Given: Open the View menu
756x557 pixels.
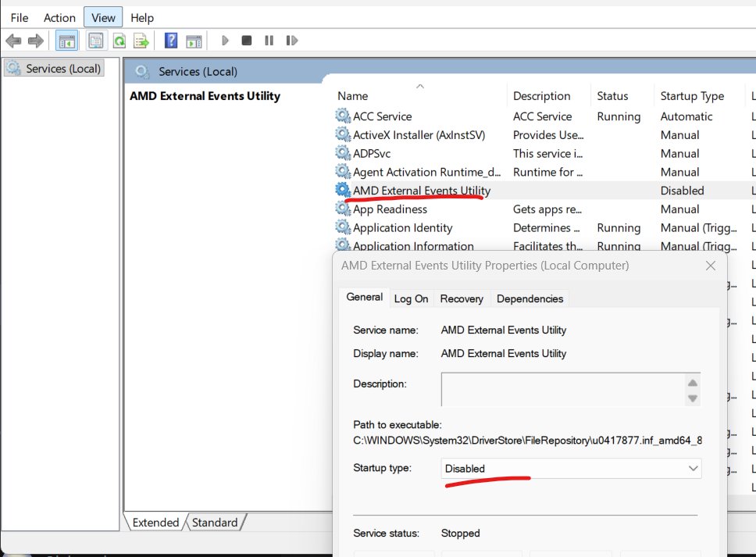Looking at the screenshot, I should pos(103,18).
